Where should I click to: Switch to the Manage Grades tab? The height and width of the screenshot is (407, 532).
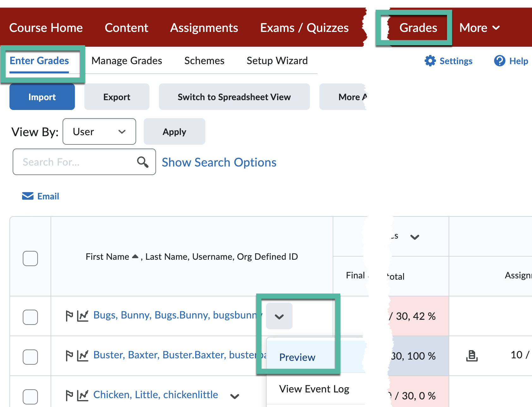point(127,61)
